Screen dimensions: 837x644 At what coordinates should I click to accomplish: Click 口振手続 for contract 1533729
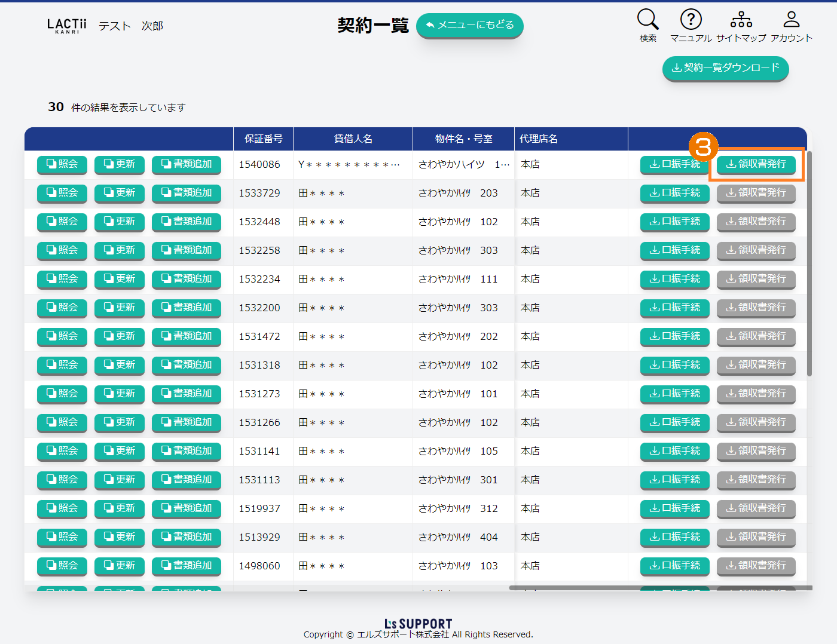click(x=674, y=193)
